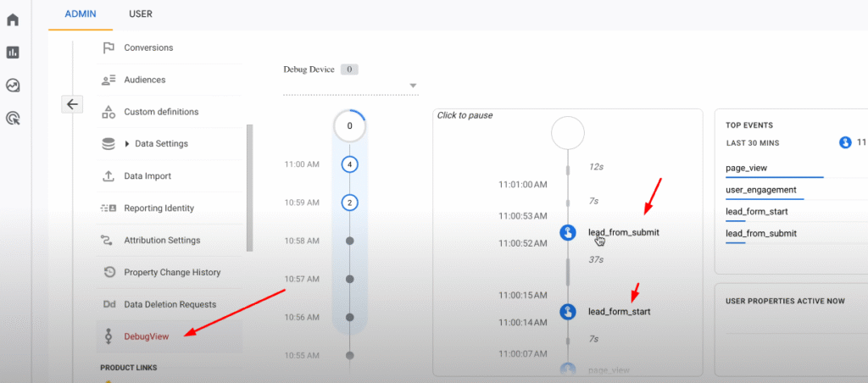Open page_view in Top Events
The image size is (868, 383).
tap(746, 168)
